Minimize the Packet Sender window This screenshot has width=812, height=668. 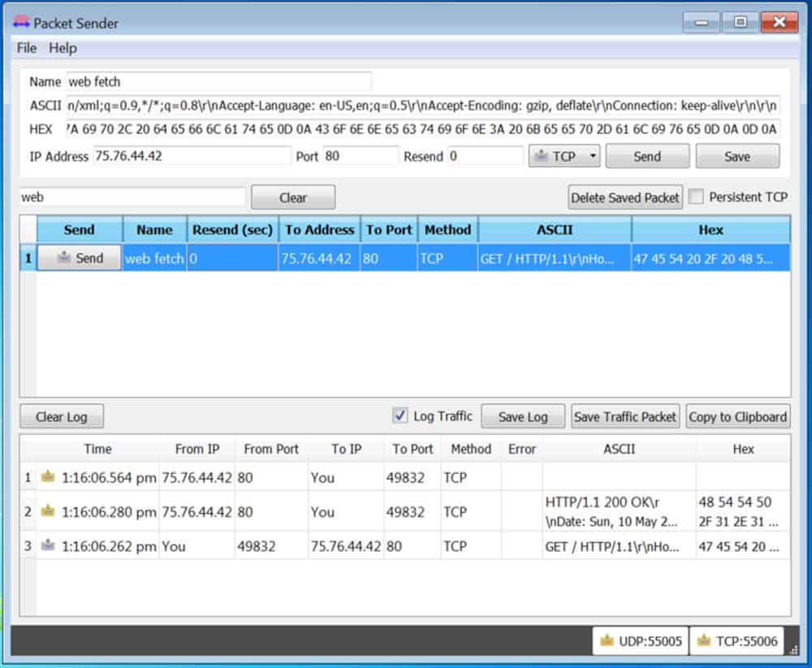[702, 22]
